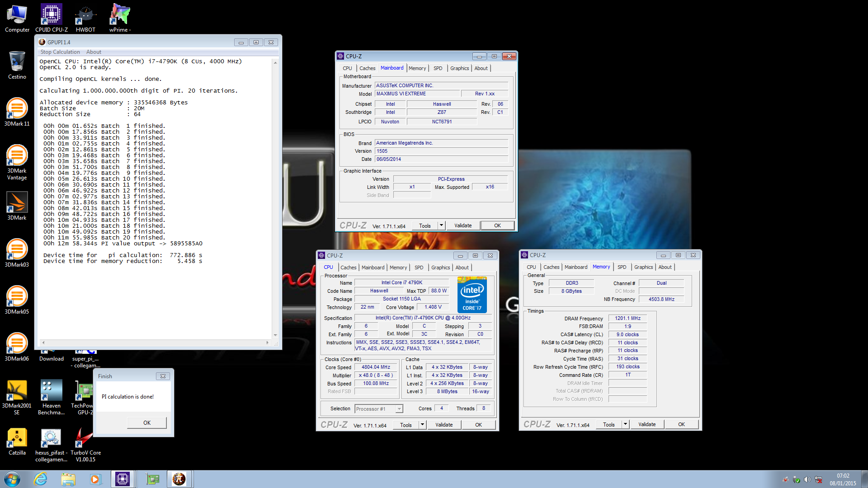Click the DRAM Frequency value 1201.1 MHz
The width and height of the screenshot is (868, 488).
(627, 318)
